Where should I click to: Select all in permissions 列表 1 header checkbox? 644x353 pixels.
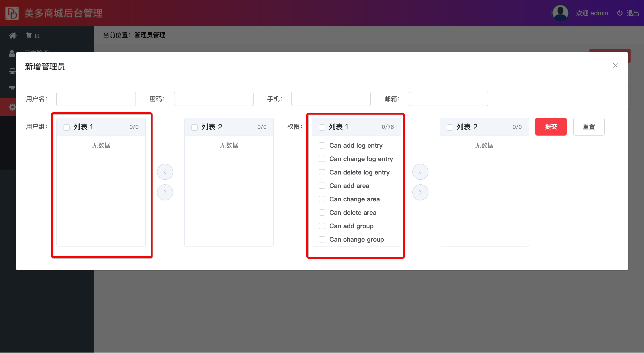[322, 127]
